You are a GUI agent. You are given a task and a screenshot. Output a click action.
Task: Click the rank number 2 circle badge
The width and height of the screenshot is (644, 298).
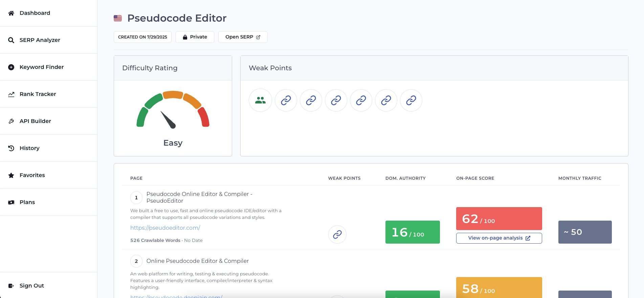[x=136, y=261]
